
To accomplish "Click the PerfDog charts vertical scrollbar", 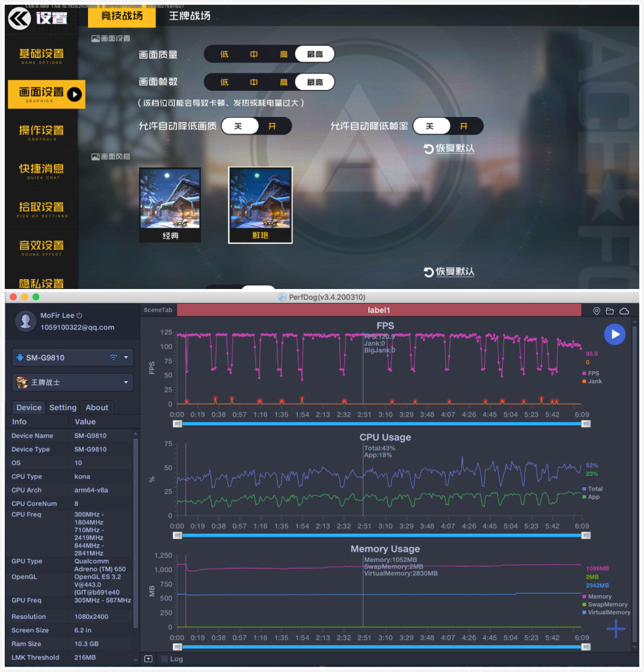I will (x=635, y=485).
